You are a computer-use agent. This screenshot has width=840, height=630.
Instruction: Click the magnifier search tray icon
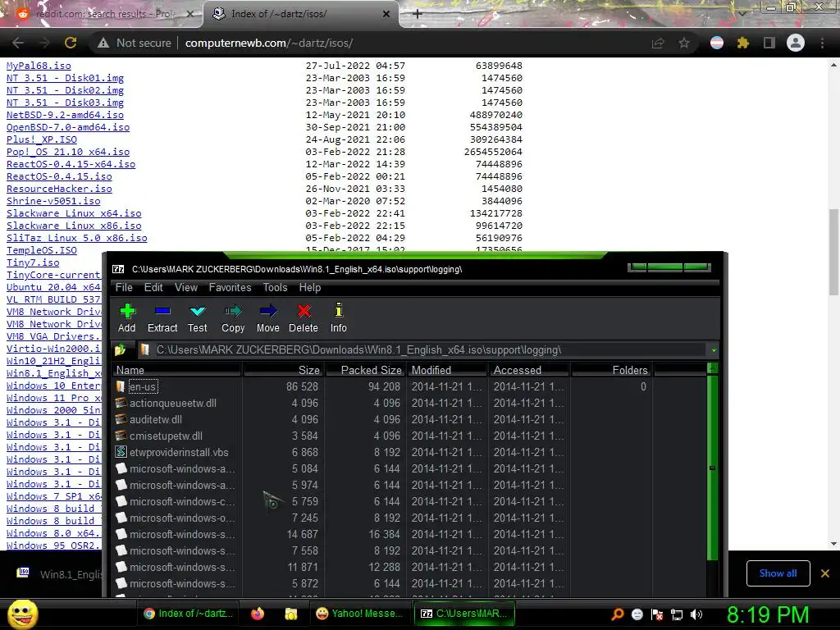point(618,614)
